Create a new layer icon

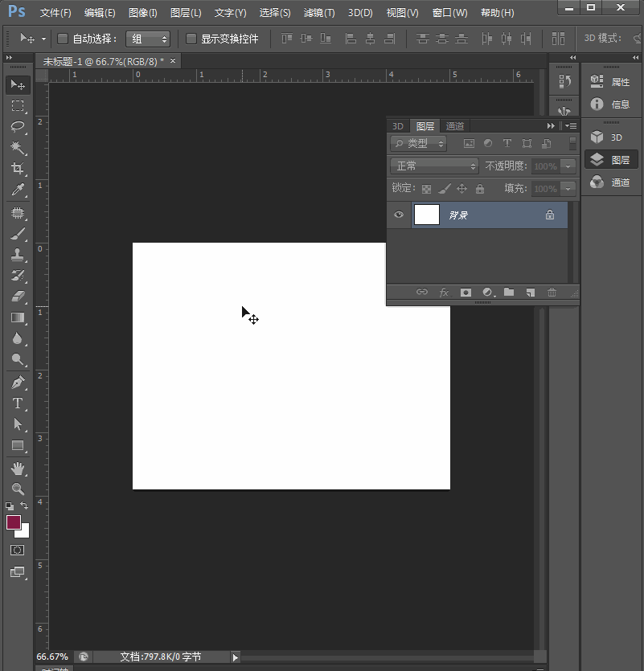point(531,293)
